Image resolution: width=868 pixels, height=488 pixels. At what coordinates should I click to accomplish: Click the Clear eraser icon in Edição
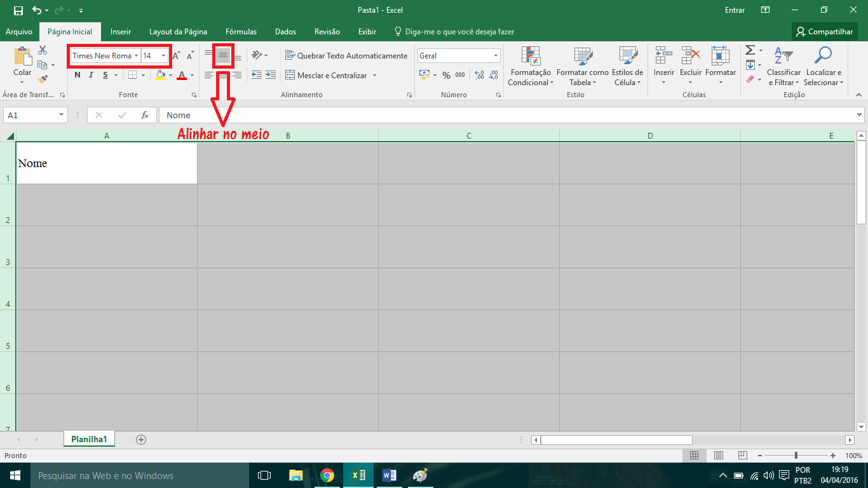point(750,79)
